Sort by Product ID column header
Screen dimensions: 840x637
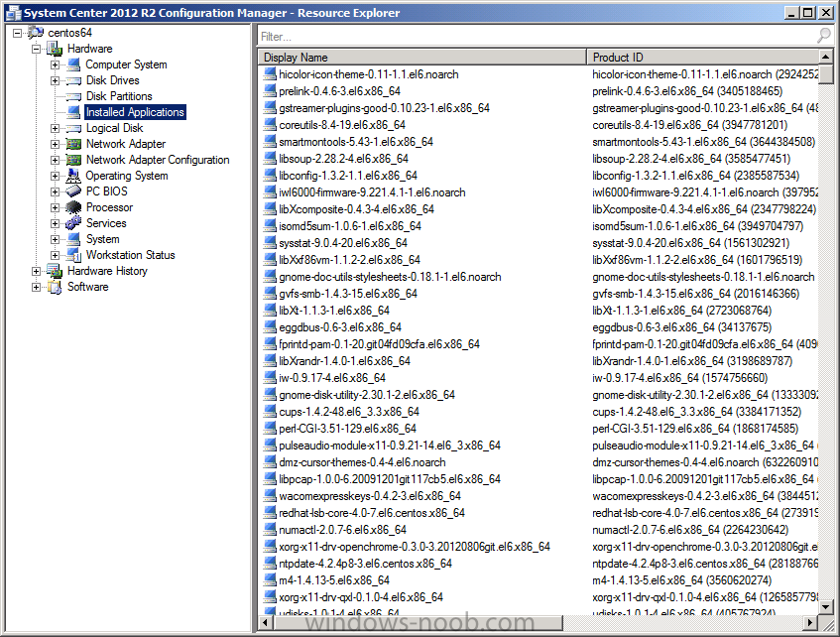click(x=703, y=58)
